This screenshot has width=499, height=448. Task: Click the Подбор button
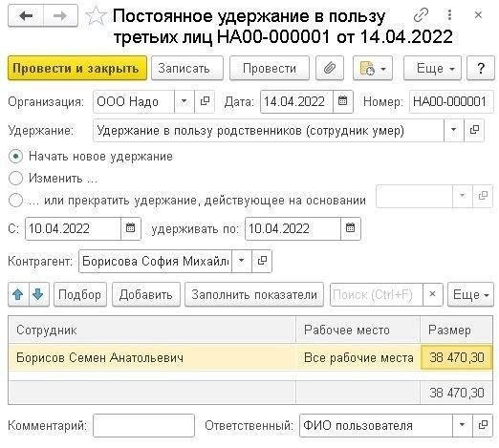(80, 294)
